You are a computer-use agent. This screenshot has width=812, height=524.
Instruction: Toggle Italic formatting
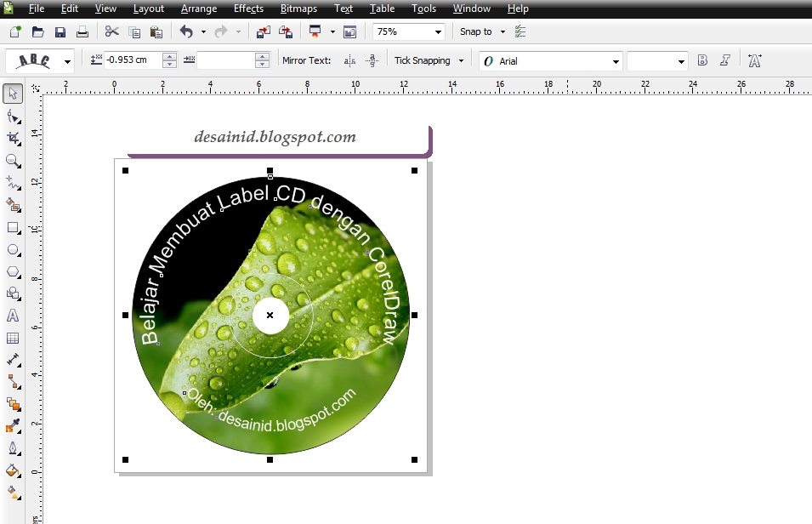[x=725, y=60]
